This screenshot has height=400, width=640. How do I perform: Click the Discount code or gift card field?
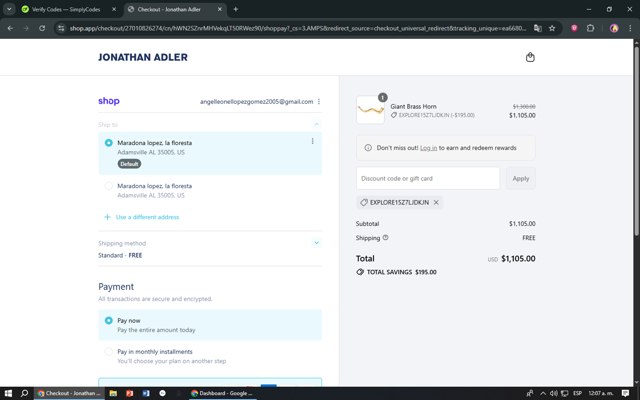[428, 178]
